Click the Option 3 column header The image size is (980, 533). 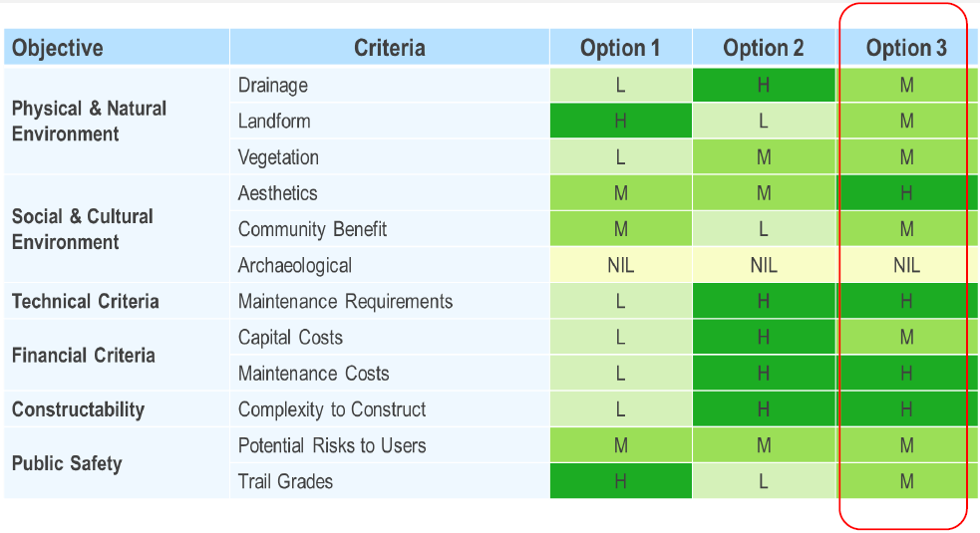click(x=906, y=48)
